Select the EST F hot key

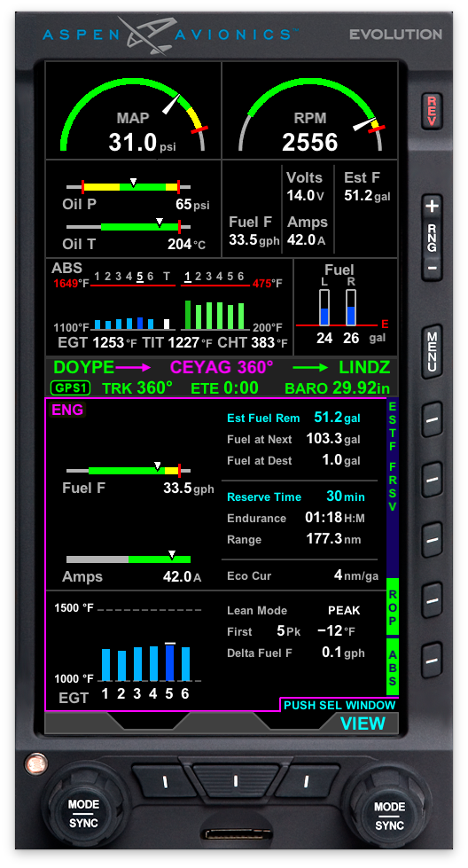point(432,419)
